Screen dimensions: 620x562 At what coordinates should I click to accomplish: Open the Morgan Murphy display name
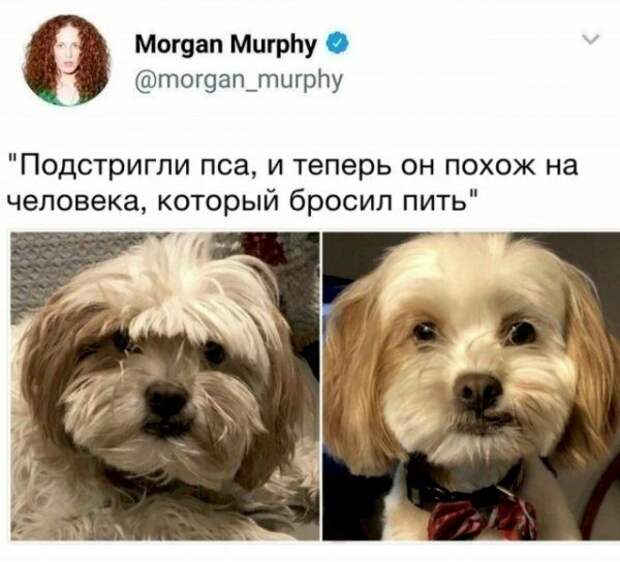[x=226, y=44]
